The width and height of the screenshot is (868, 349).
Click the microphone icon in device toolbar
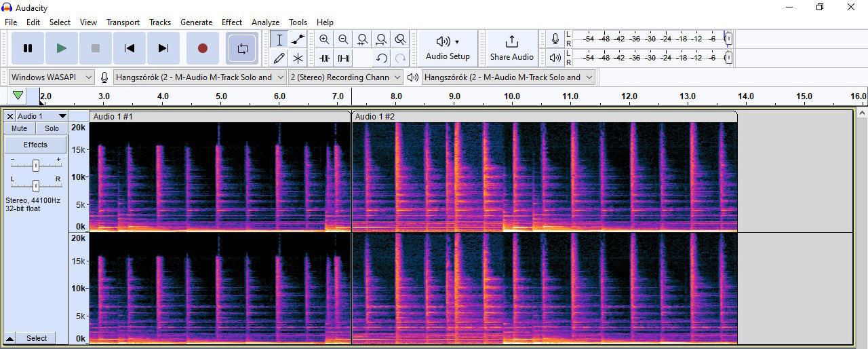pos(104,77)
